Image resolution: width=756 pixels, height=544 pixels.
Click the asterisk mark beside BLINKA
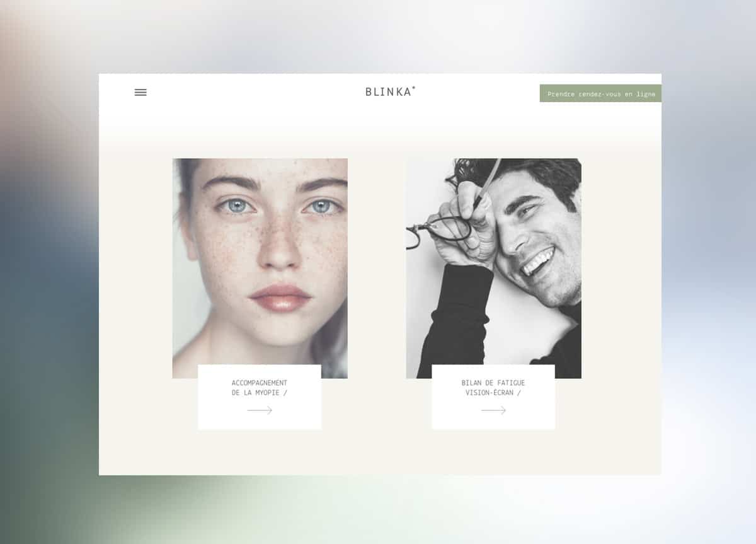414,88
